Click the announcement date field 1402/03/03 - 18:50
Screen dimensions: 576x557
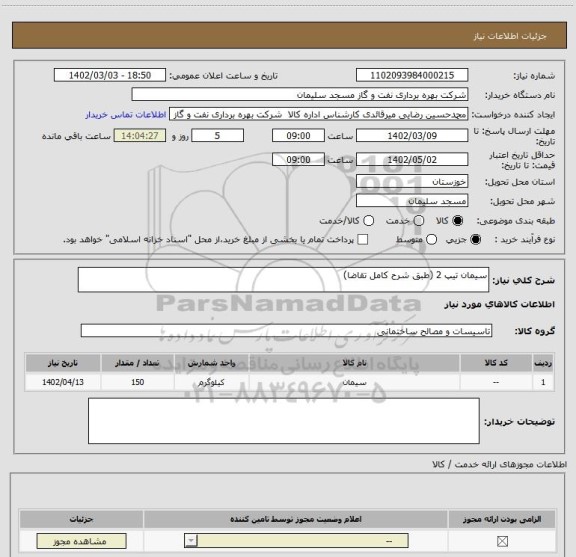click(x=110, y=75)
